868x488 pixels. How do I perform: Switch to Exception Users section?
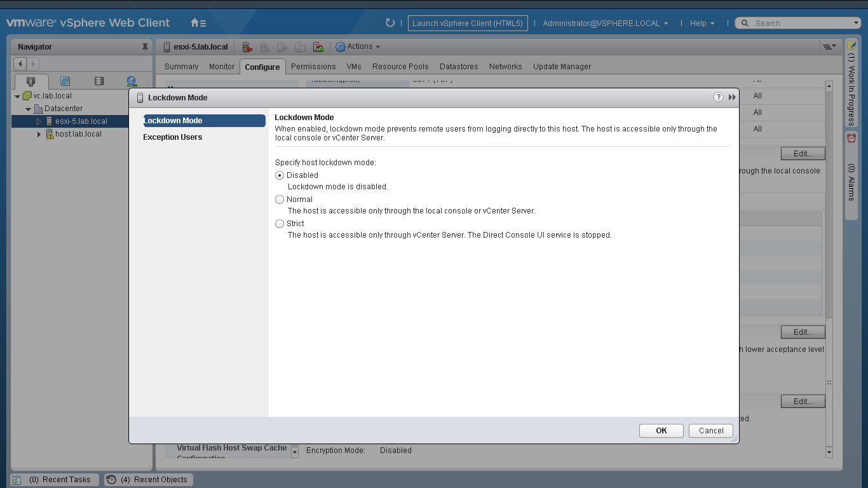coord(172,137)
